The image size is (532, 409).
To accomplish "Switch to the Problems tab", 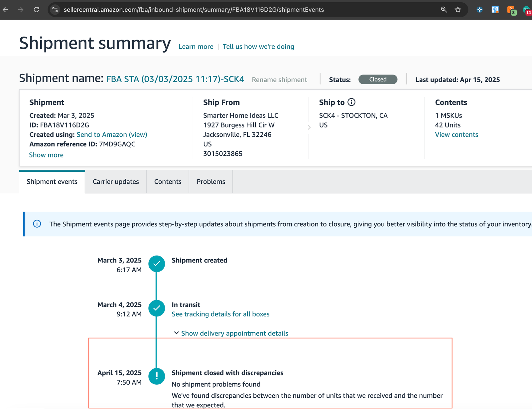I will point(211,182).
